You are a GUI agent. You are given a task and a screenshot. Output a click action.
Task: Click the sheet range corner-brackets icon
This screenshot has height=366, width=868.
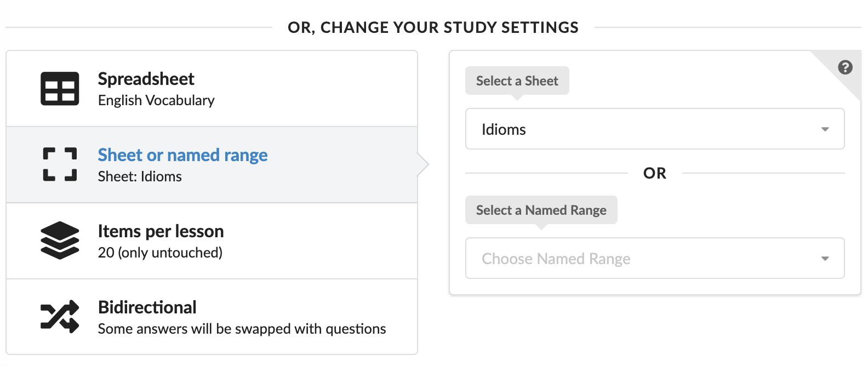click(60, 164)
